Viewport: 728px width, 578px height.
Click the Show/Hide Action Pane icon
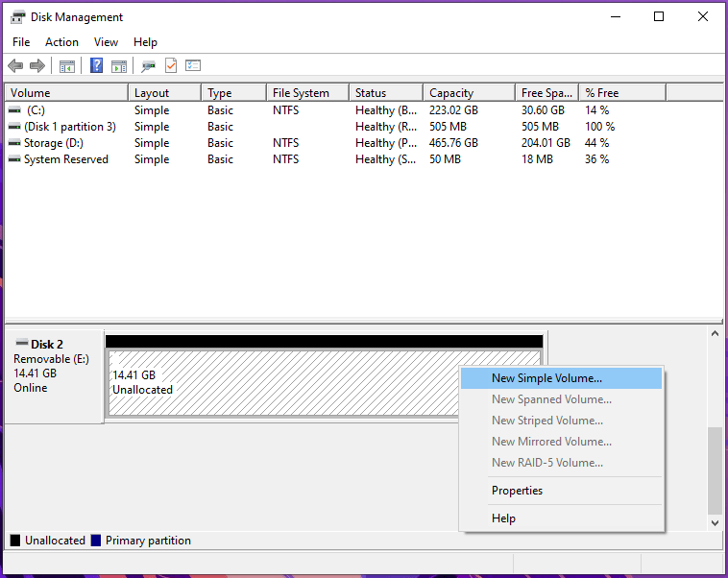[x=119, y=66]
